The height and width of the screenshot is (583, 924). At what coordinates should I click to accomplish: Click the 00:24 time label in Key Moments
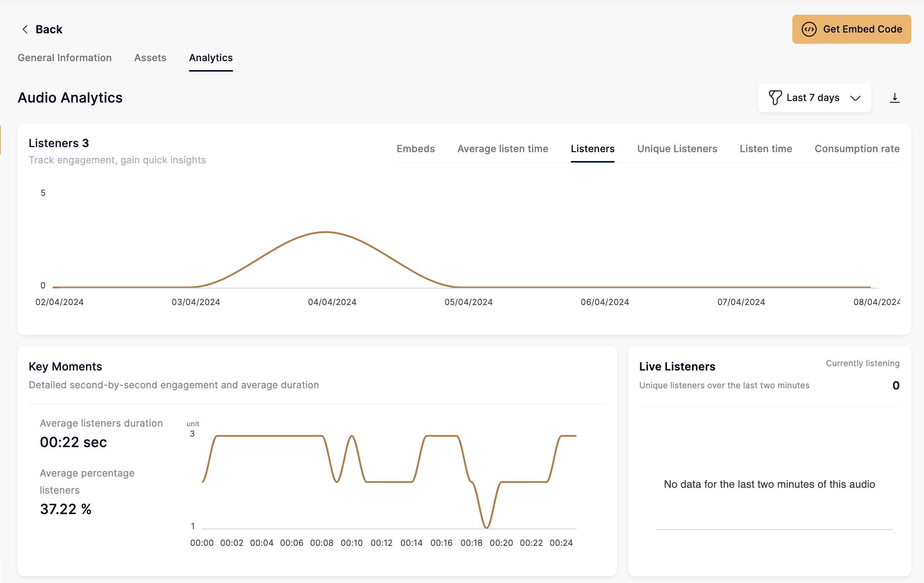(x=561, y=543)
